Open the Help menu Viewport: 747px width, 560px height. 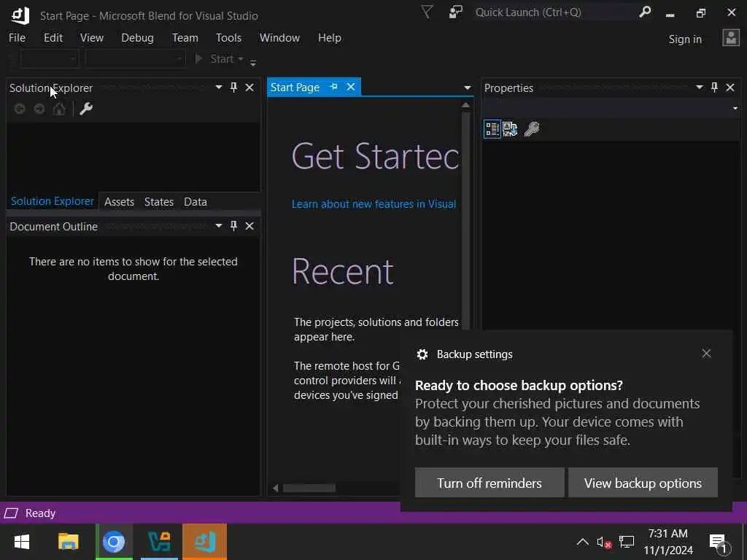[329, 38]
